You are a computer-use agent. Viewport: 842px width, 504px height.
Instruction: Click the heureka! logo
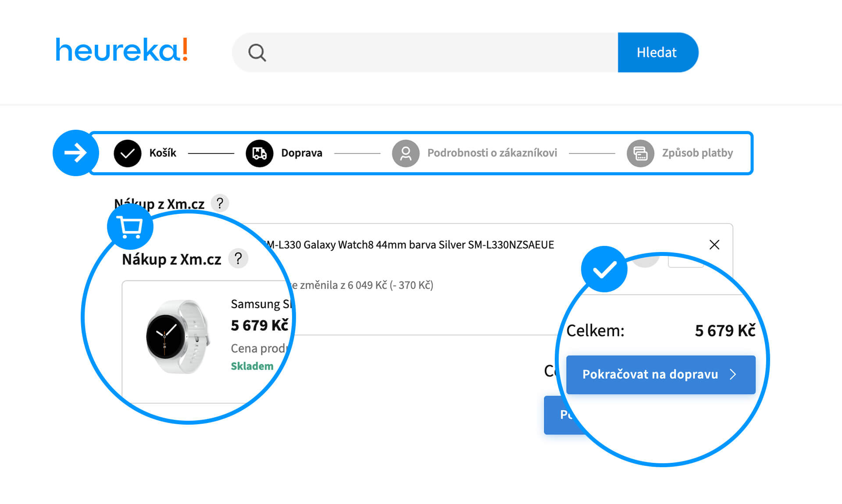point(121,50)
